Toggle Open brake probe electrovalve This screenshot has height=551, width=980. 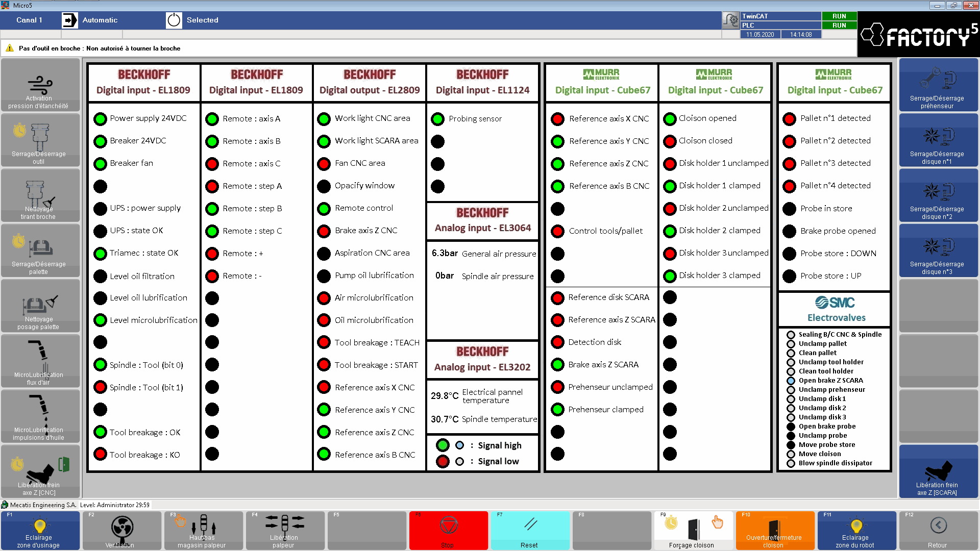[x=791, y=427]
